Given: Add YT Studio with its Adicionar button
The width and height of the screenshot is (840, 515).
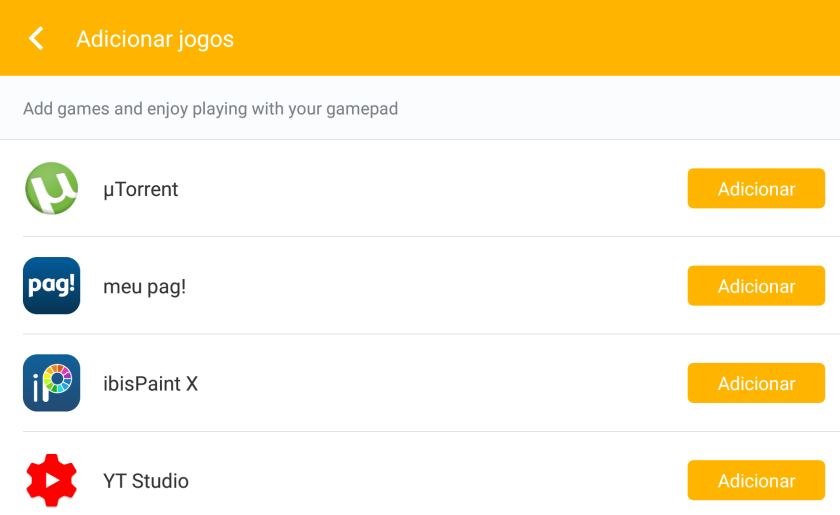Looking at the screenshot, I should [756, 481].
